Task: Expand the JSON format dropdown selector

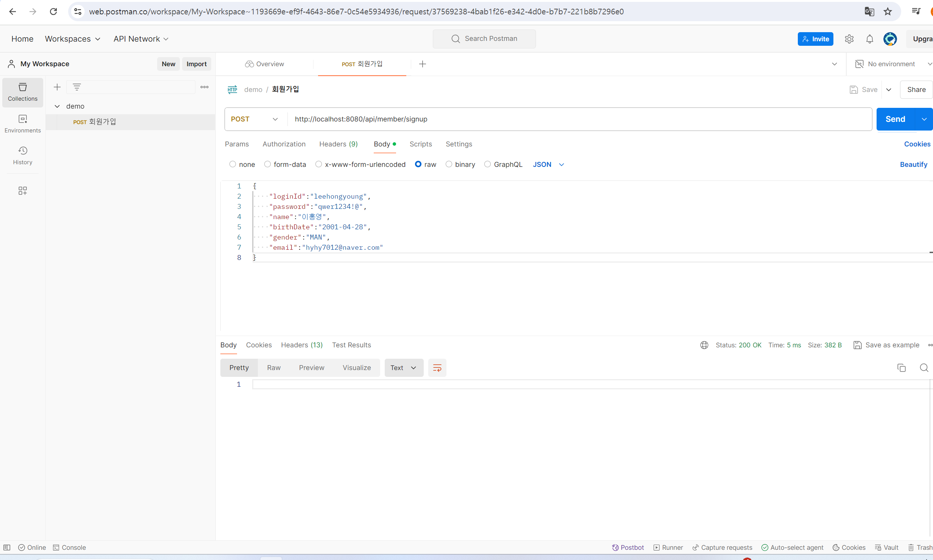Action: 562,165
